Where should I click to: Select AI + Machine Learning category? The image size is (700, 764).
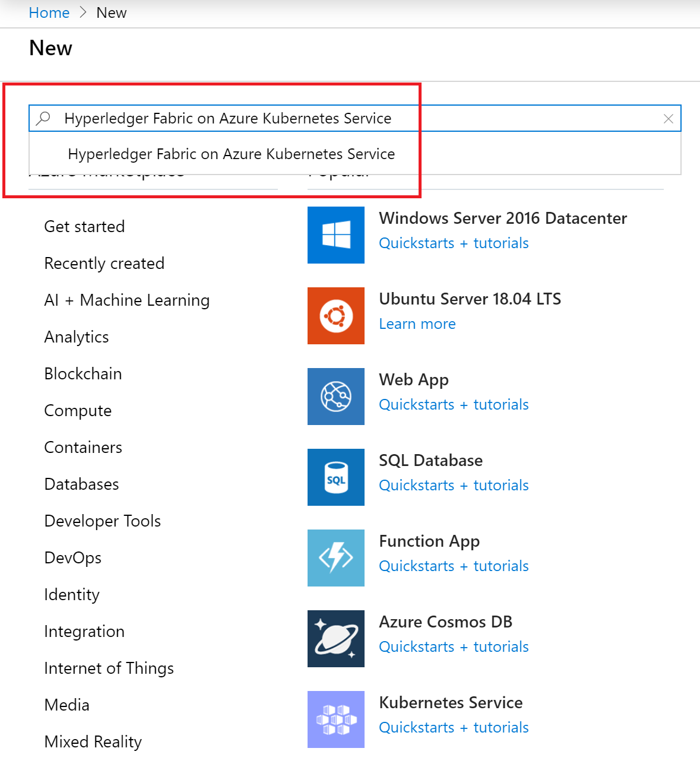127,300
